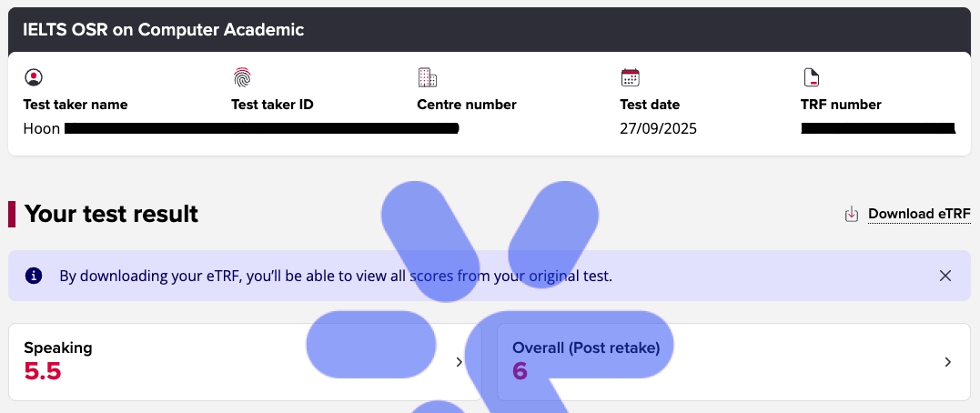This screenshot has height=413, width=980.
Task: Click the Test taker name label
Action: (x=75, y=105)
